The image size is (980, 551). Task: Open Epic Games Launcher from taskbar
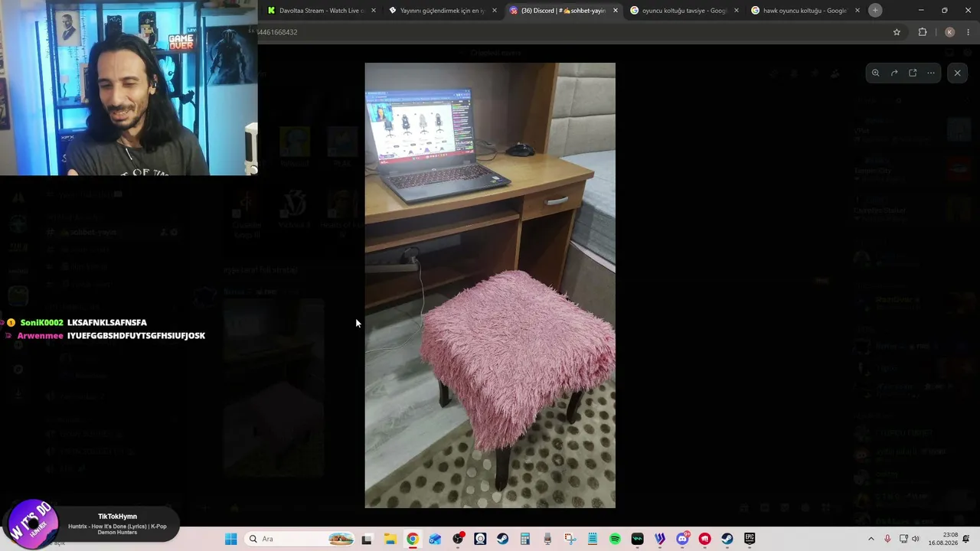(750, 539)
